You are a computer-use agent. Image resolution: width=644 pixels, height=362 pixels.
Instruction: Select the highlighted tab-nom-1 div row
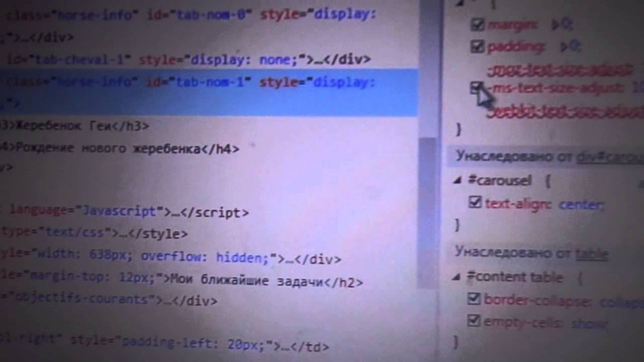(x=209, y=93)
